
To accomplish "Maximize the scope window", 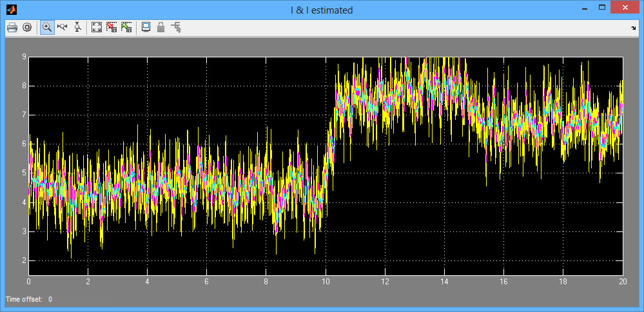I will click(602, 8).
